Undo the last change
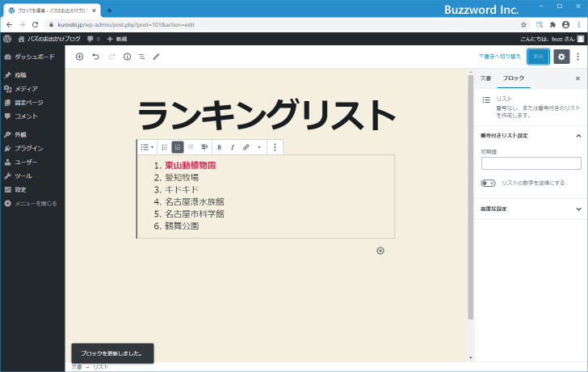588x372 pixels. coord(95,57)
